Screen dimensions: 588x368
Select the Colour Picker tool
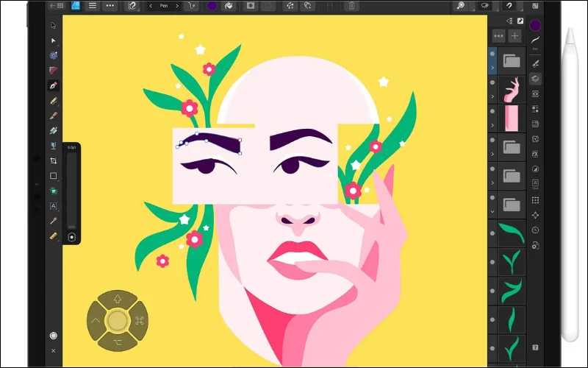click(x=53, y=221)
